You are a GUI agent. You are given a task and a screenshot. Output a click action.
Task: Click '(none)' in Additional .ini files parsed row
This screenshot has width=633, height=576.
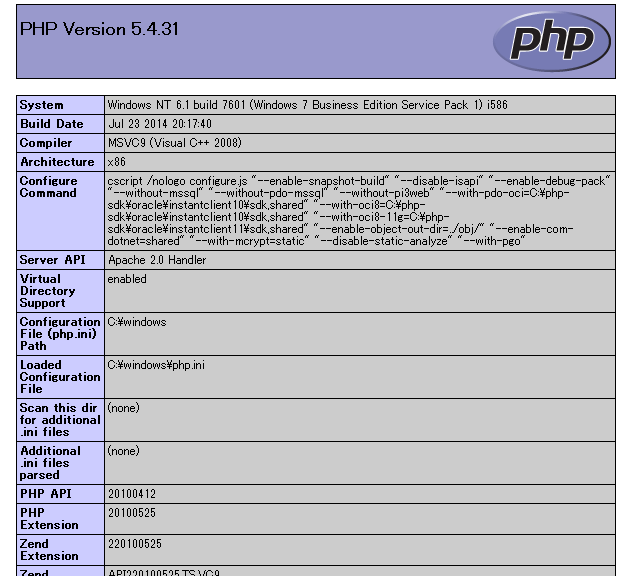pyautogui.click(x=124, y=451)
